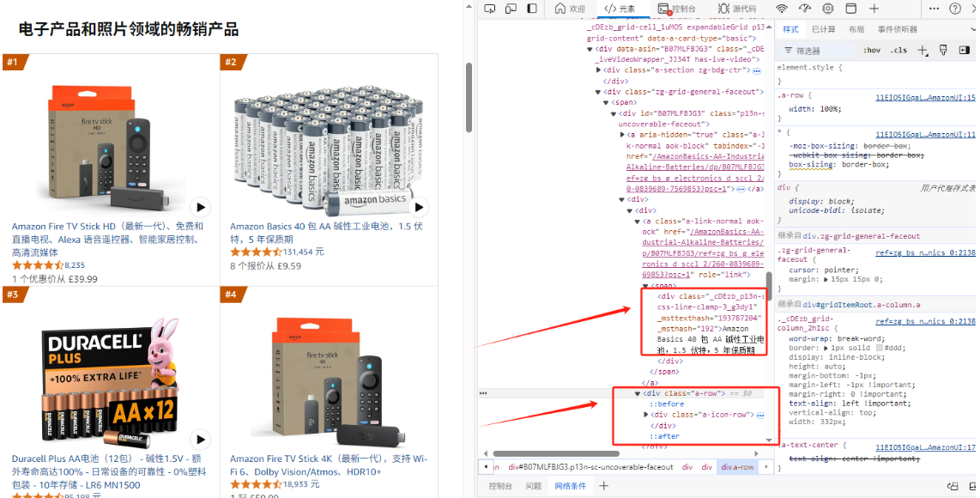
Task: Click the 筛选器 style filter field
Action: [819, 51]
